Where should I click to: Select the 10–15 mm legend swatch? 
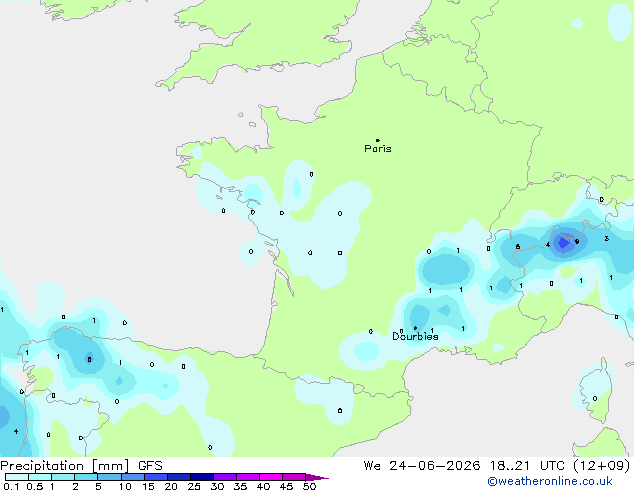pyautogui.click(x=132, y=477)
